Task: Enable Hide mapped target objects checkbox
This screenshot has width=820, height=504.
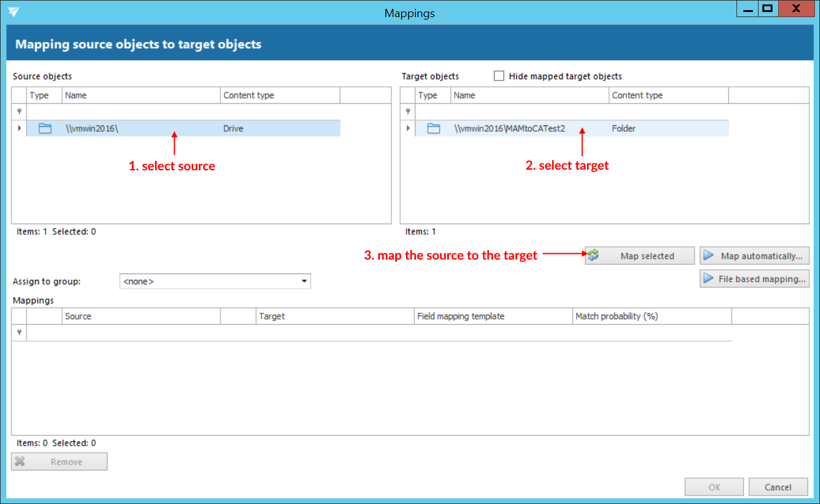Action: 499,76
